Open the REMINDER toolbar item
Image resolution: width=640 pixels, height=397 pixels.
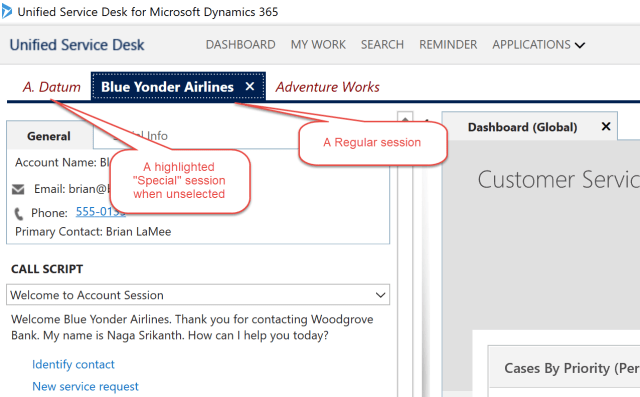[x=448, y=44]
